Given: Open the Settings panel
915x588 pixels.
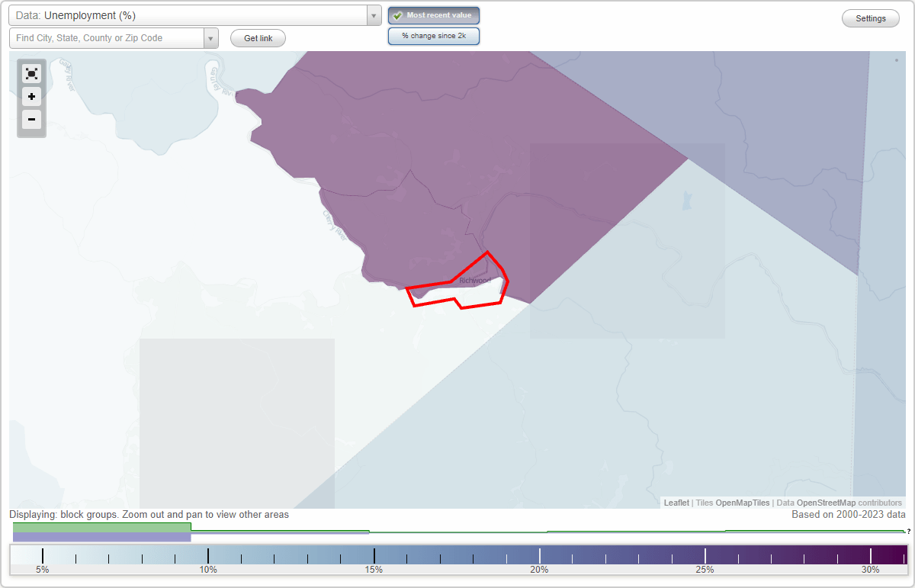Looking at the screenshot, I should (870, 18).
